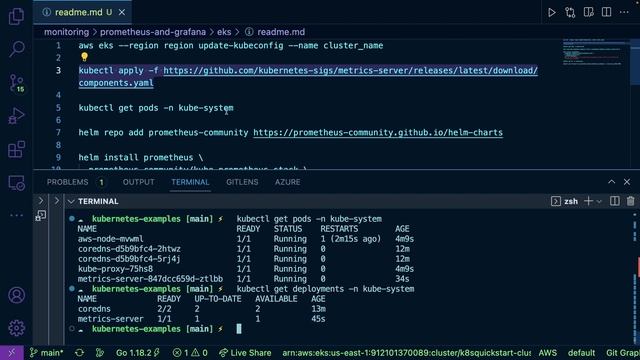
Task: Click metrics-server-847dcc659d-ztlbb pod name in terminal
Action: (150, 279)
